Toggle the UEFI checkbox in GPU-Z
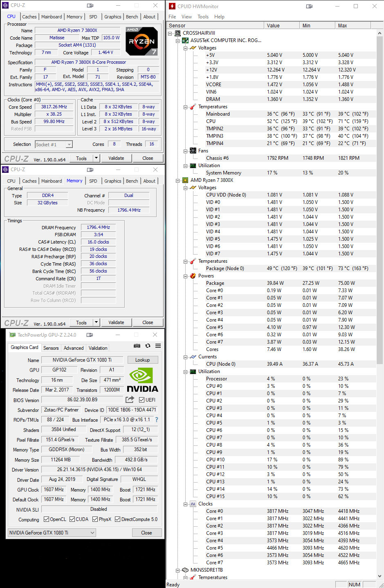Image resolution: width=384 pixels, height=588 pixels. 141,400
